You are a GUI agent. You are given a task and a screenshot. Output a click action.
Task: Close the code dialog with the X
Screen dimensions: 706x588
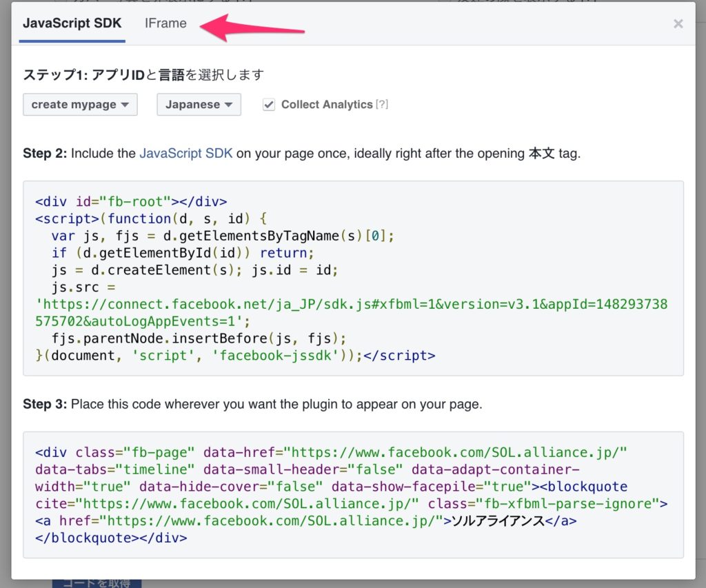[x=678, y=24]
